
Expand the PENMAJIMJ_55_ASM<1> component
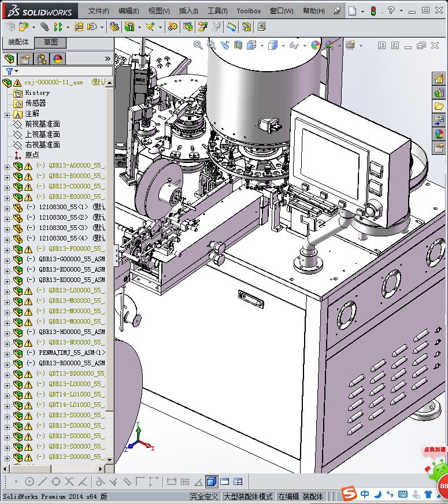pyautogui.click(x=7, y=354)
